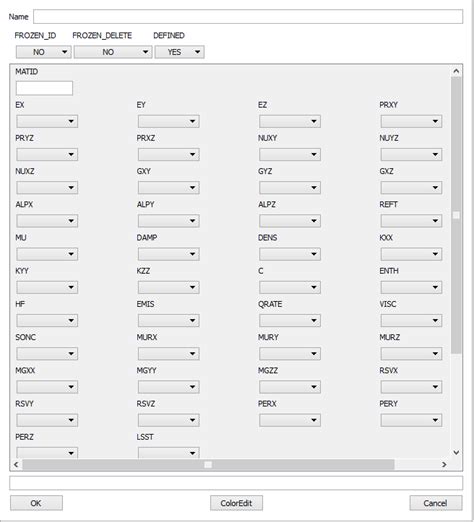This screenshot has height=522, width=474.
Task: Open the EX property dropdown
Action: (x=47, y=121)
